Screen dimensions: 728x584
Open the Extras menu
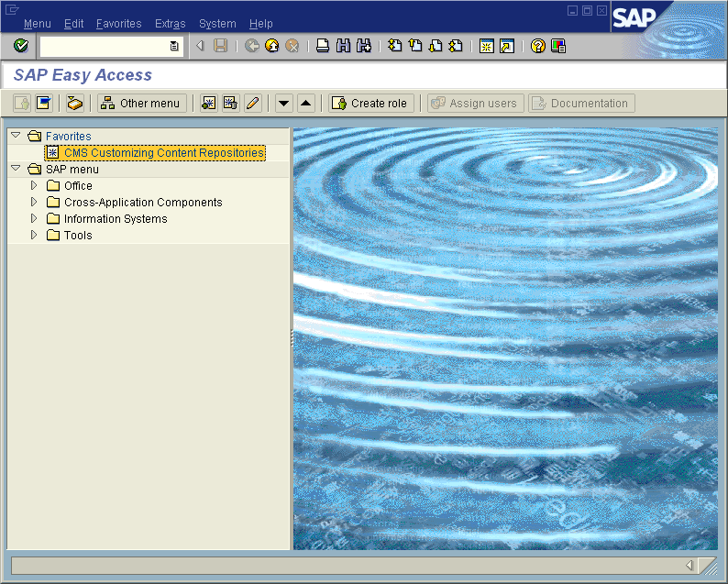170,24
